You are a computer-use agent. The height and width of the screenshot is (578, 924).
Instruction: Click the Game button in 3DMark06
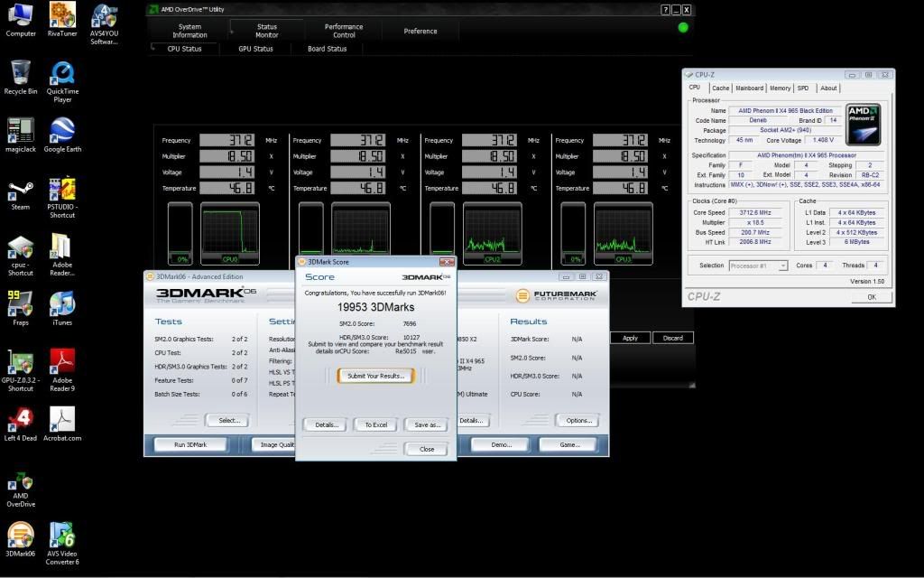[569, 444]
